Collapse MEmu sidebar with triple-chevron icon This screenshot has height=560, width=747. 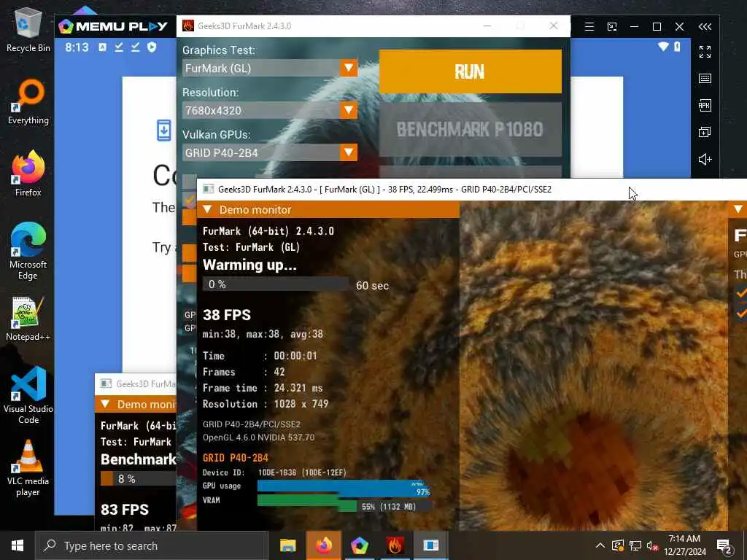click(x=705, y=27)
